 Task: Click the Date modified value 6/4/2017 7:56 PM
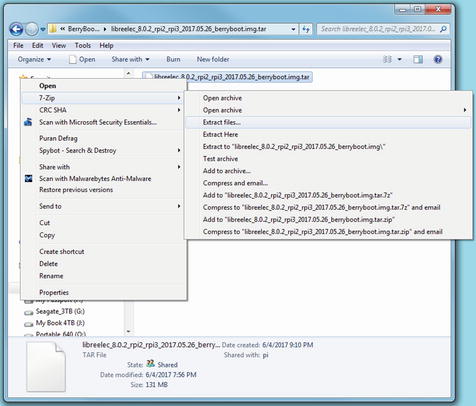coord(171,375)
